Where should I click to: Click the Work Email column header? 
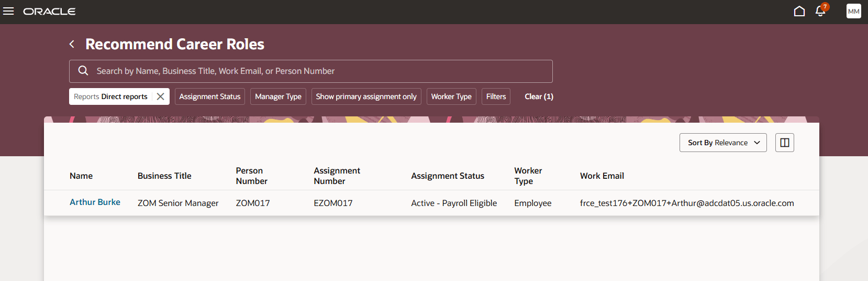602,176
